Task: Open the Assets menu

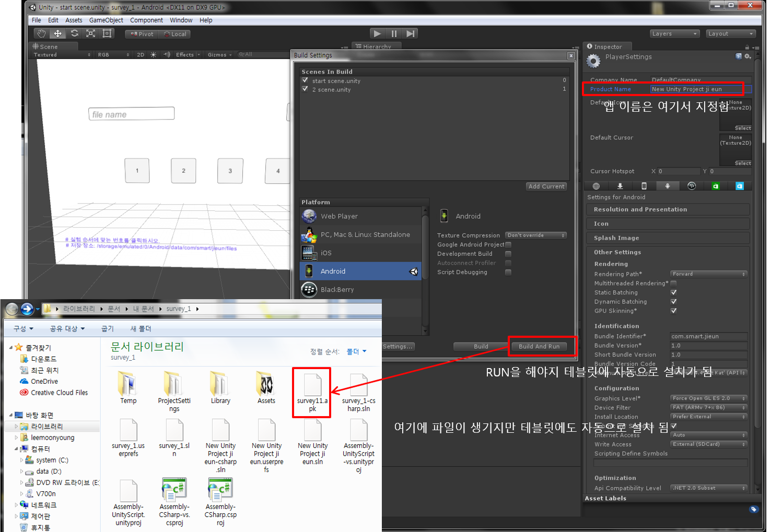Action: (x=74, y=20)
